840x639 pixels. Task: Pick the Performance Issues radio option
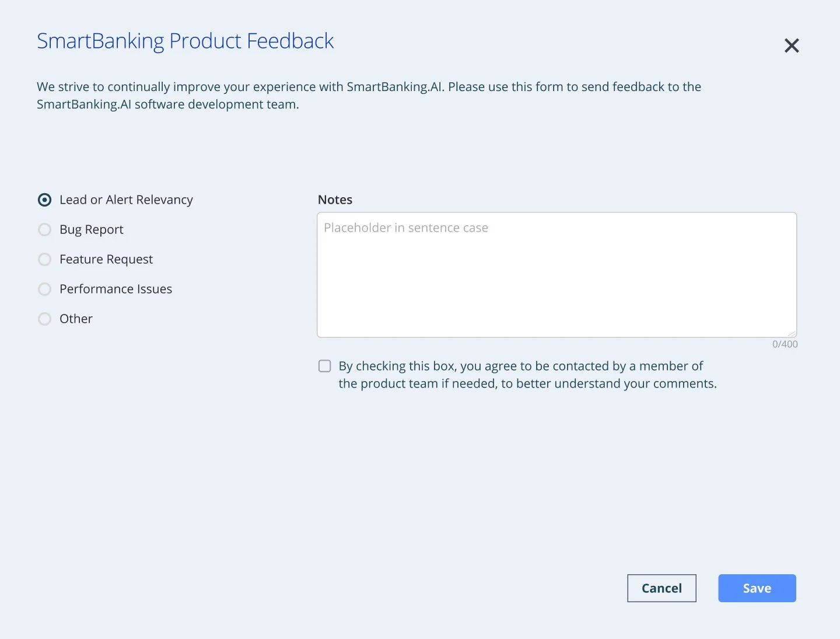44,289
